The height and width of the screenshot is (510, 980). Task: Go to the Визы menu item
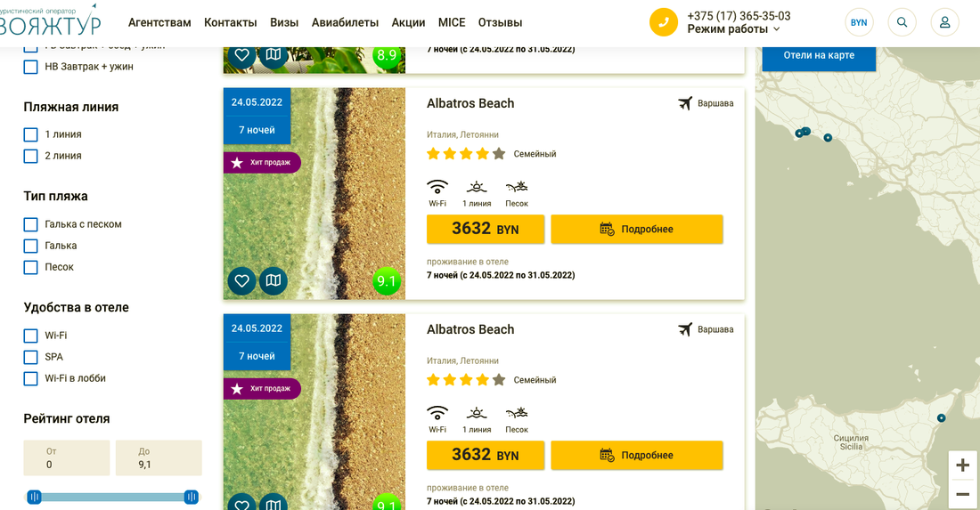284,22
